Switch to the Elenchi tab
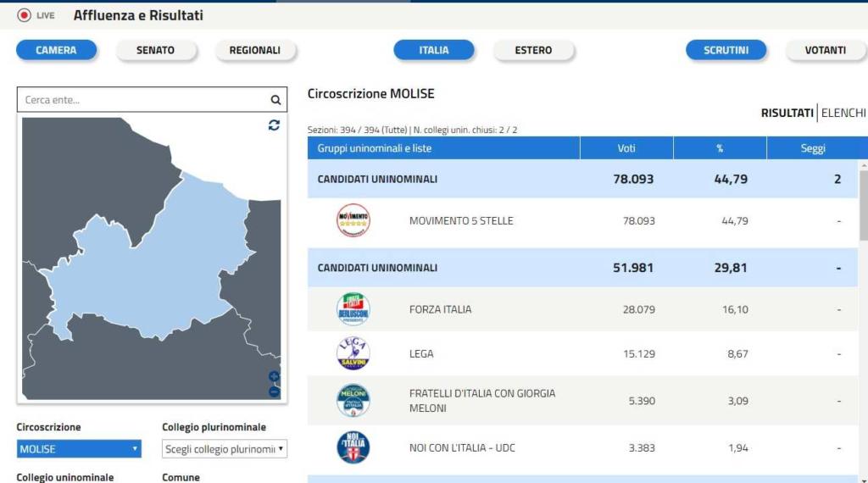This screenshot has height=483, width=868. (843, 113)
